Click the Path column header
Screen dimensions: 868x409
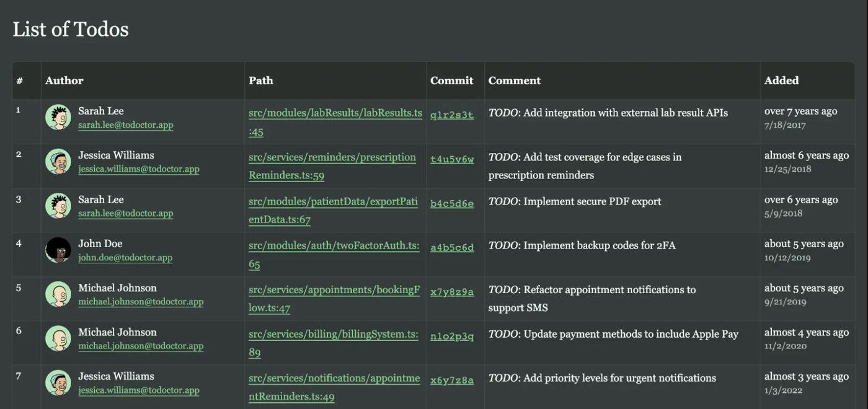pyautogui.click(x=261, y=81)
